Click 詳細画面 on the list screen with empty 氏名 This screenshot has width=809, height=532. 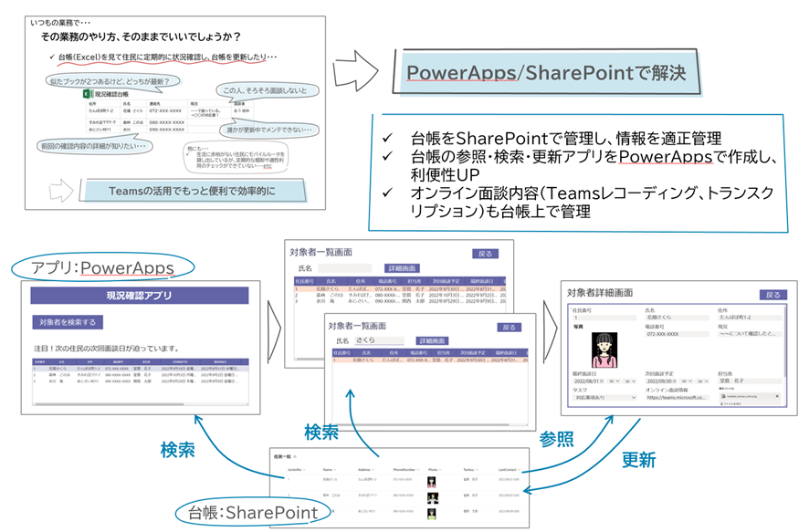402,268
